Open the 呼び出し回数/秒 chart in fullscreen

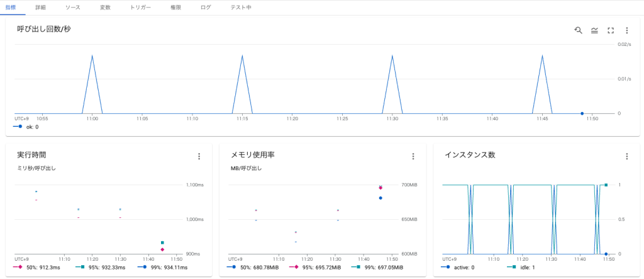[611, 30]
